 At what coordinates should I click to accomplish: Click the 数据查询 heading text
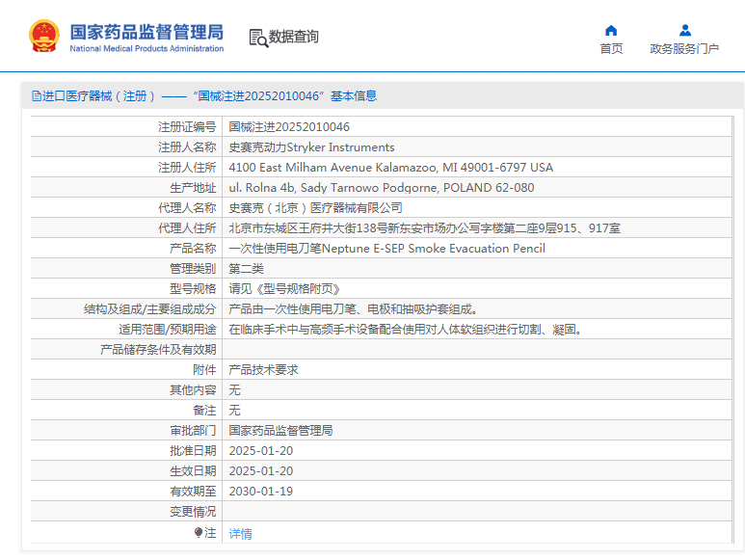coord(294,37)
